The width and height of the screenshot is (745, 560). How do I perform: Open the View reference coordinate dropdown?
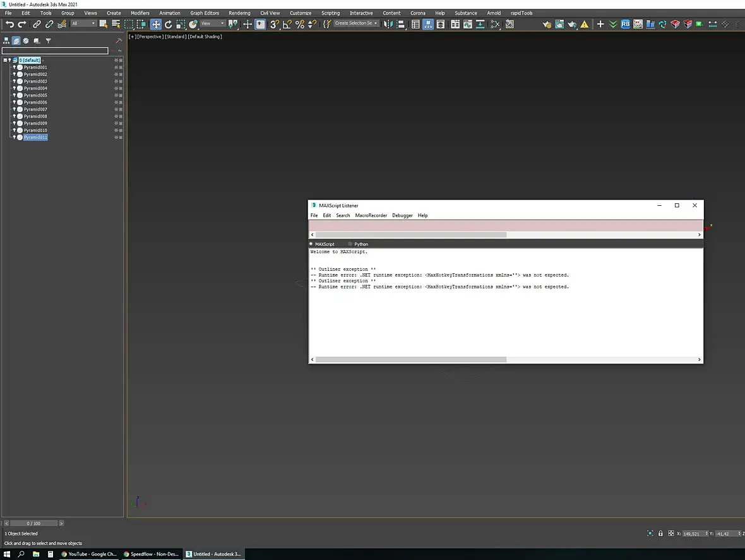pyautogui.click(x=212, y=23)
